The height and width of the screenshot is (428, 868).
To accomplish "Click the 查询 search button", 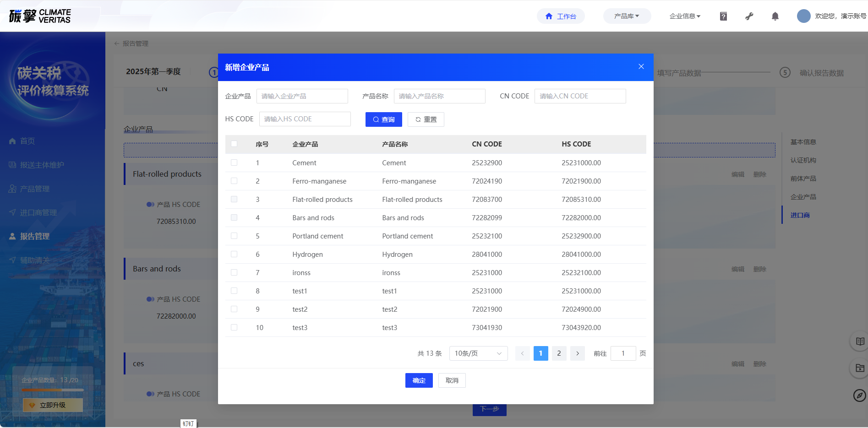I will click(x=383, y=119).
